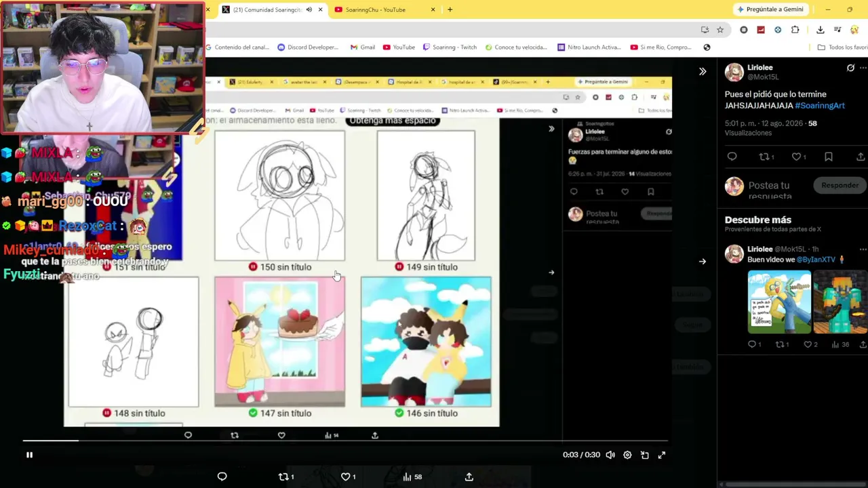Click the 'Pregúntale a Gemini' button
Viewport: 868px width, 488px height.
point(769,9)
